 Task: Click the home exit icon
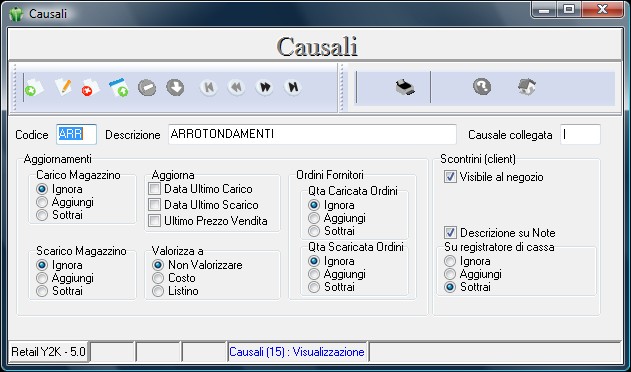526,87
